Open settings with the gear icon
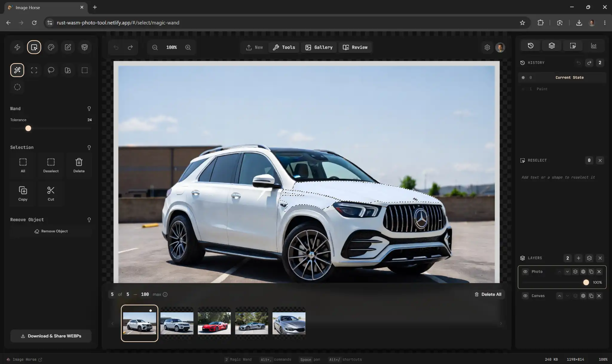The image size is (612, 364). click(x=487, y=47)
